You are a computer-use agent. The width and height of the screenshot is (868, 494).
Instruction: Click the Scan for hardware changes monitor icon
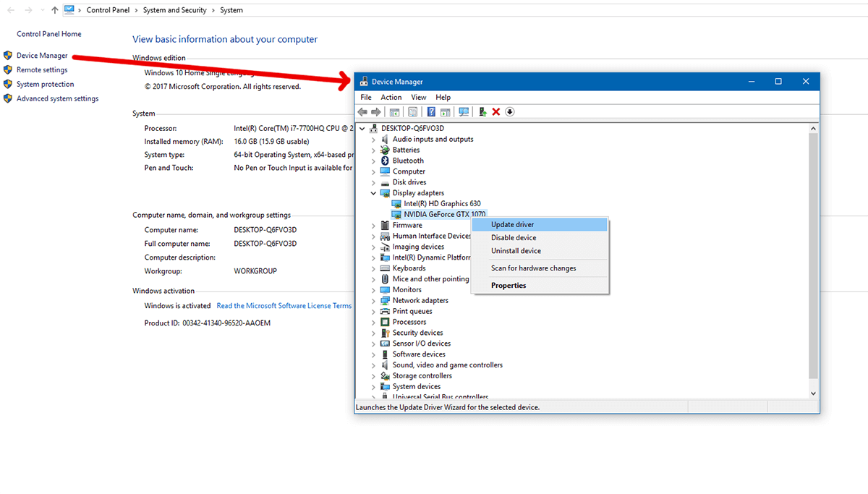(464, 111)
